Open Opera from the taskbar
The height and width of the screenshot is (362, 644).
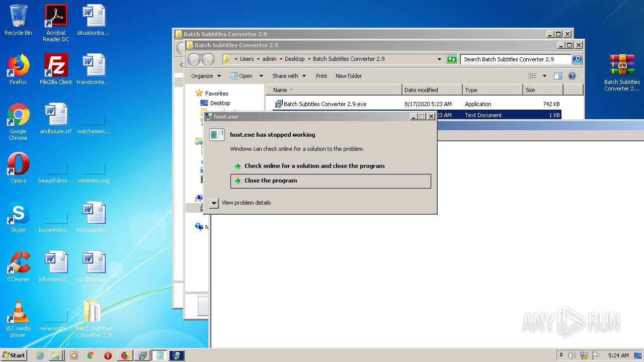pos(108,355)
